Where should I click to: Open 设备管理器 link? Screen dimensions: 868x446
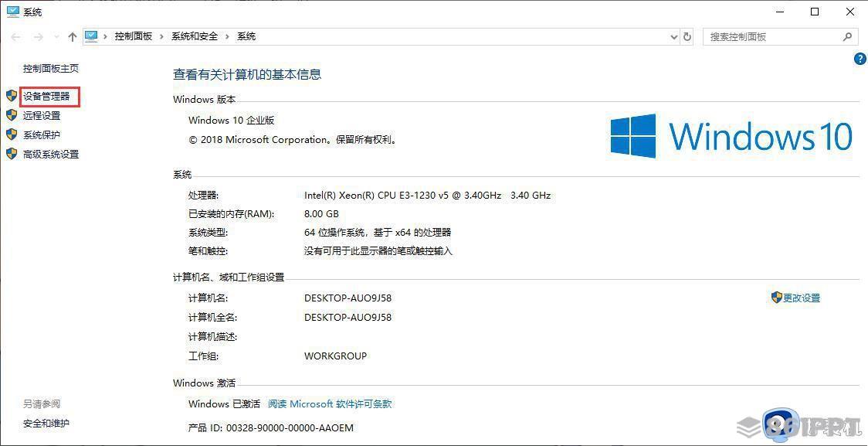(x=46, y=97)
